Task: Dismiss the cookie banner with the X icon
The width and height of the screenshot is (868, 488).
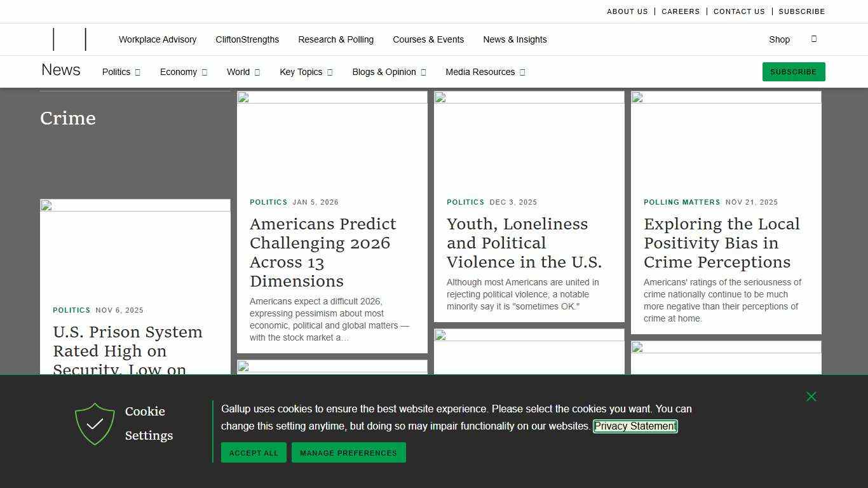Action: (811, 396)
